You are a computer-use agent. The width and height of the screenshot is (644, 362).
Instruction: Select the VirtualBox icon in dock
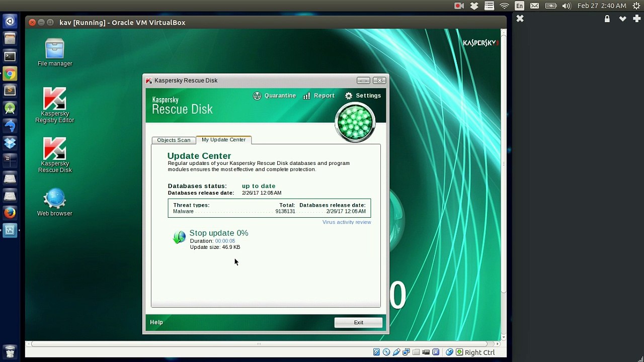10,230
